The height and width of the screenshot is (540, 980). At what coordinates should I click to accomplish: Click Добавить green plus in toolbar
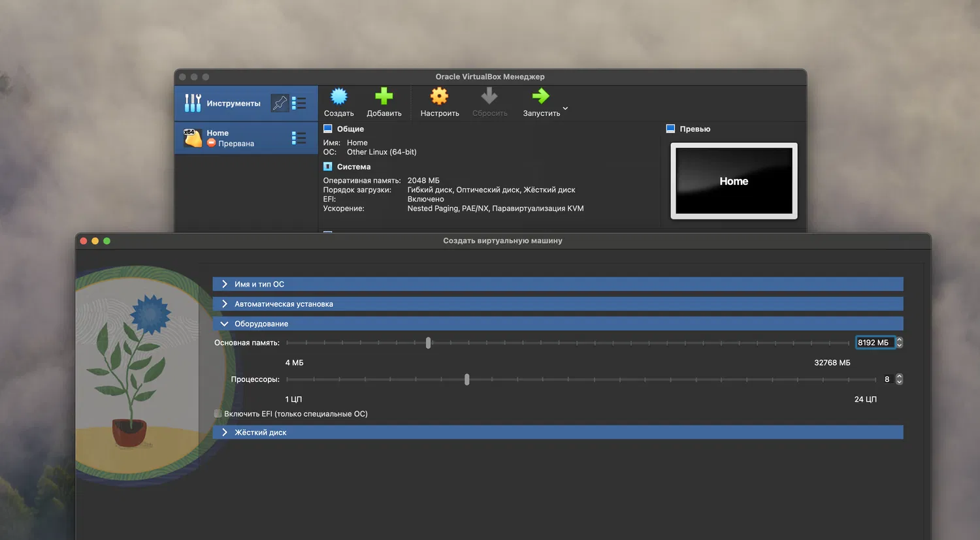(384, 103)
